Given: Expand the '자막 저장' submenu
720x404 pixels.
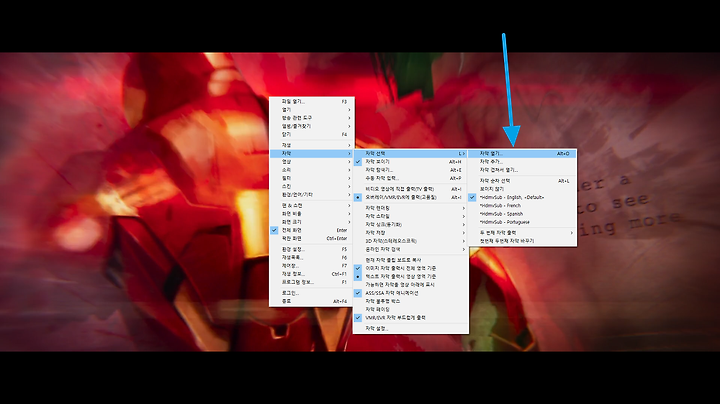Looking at the screenshot, I should pos(411,233).
